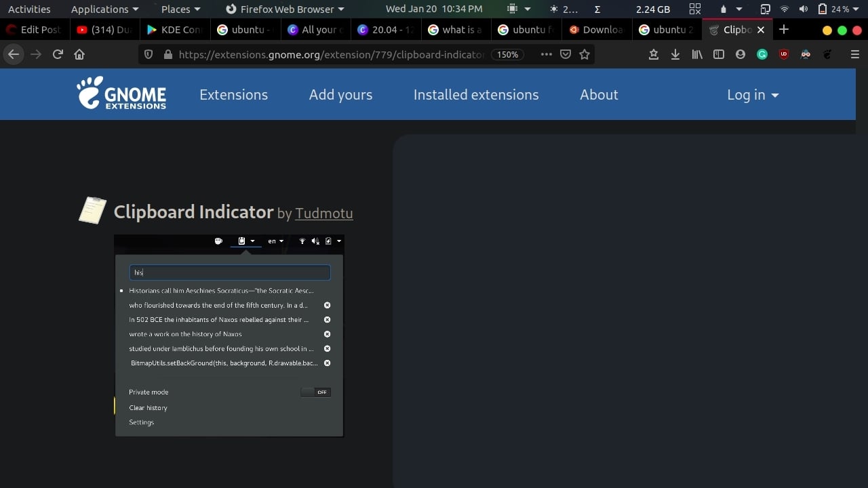Toggle the sidebar view

[x=719, y=54]
